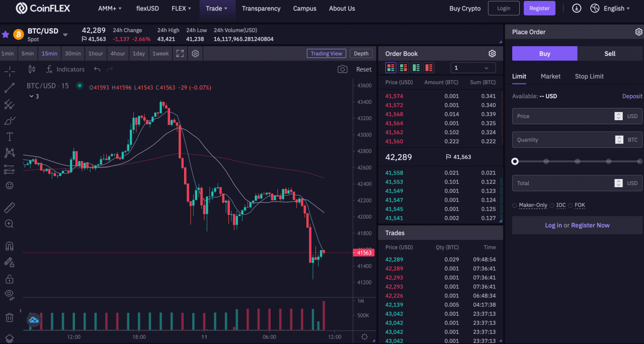
Task: Click the Register button
Action: pos(539,9)
